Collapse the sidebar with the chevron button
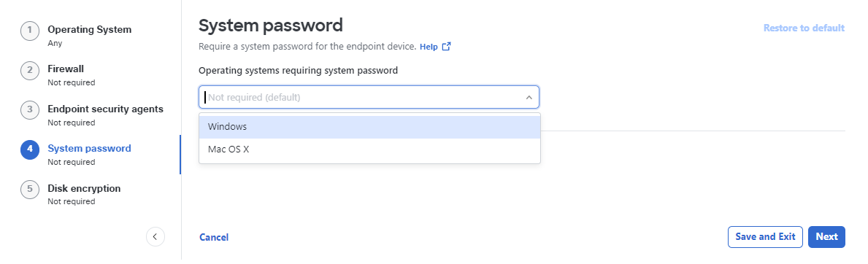 tap(155, 237)
